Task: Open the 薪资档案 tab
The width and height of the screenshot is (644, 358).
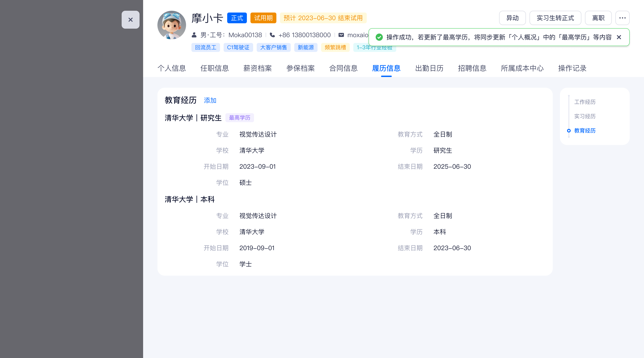Action: (x=257, y=68)
